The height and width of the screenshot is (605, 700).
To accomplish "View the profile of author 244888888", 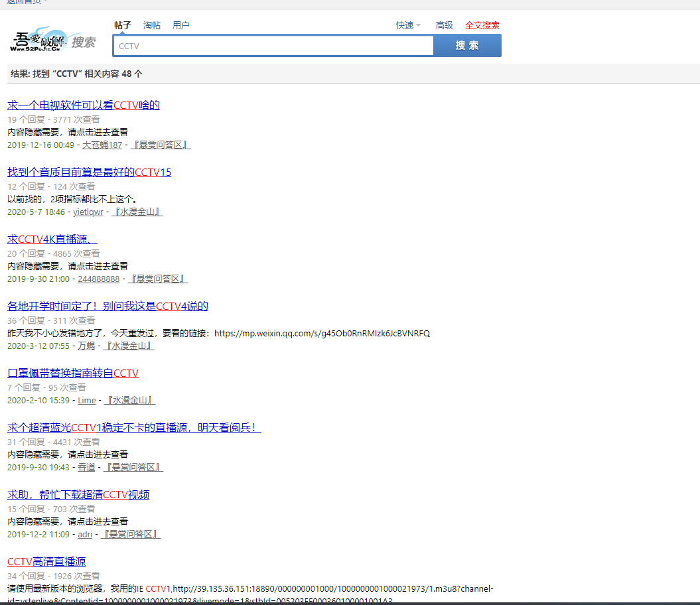I will [x=99, y=279].
